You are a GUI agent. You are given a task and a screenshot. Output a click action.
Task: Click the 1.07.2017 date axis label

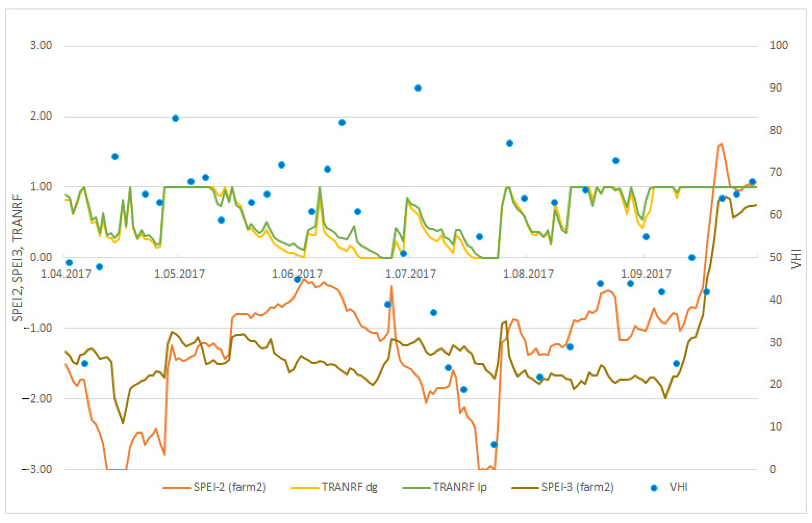tap(410, 274)
